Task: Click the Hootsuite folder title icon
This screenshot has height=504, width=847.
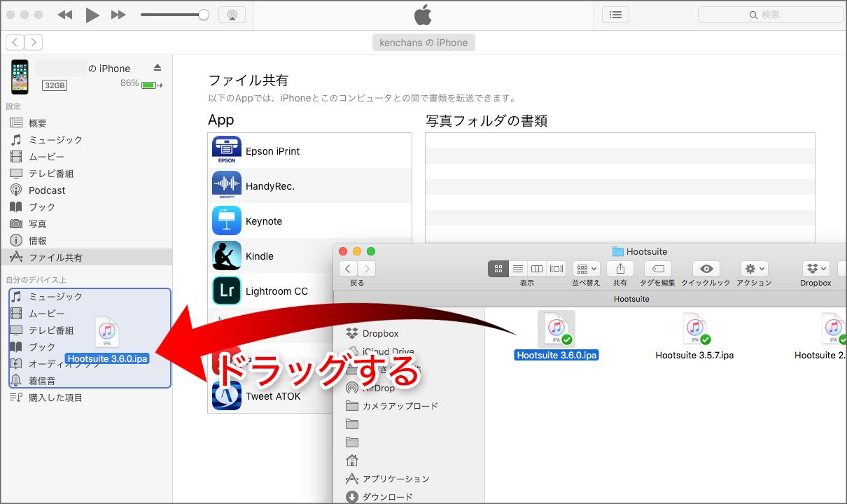Action: tap(617, 251)
